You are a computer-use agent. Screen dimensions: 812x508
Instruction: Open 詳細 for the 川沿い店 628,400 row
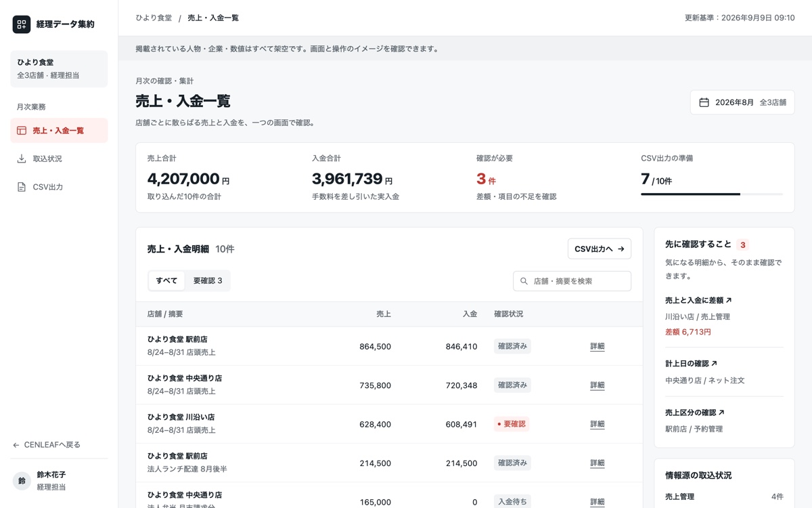tap(597, 424)
